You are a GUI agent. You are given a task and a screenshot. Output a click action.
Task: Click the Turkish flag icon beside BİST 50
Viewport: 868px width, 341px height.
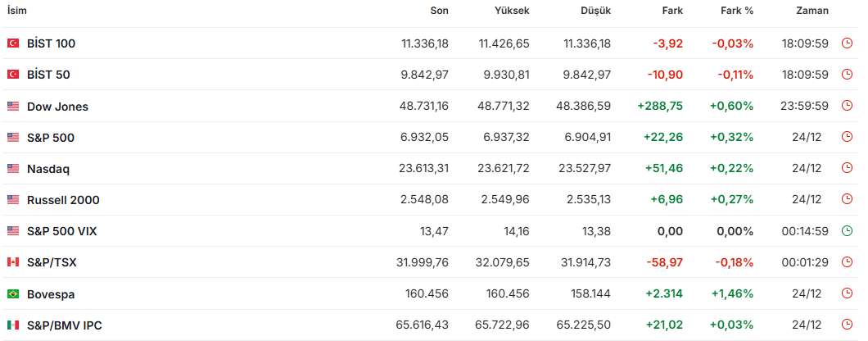point(13,75)
